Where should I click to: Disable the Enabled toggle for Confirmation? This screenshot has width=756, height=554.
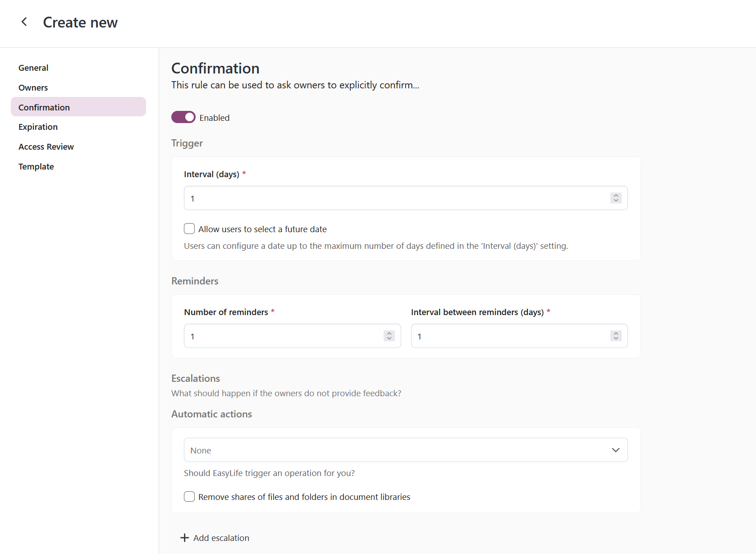183,117
